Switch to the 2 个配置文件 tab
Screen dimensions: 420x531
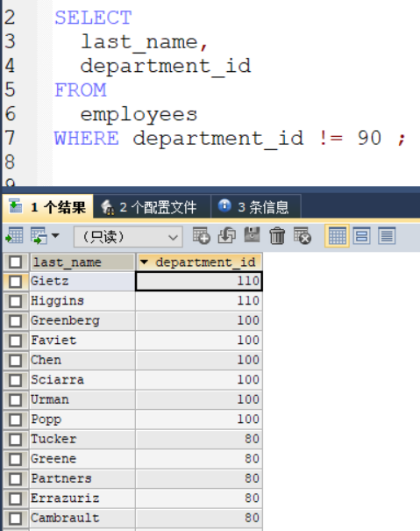pos(152,207)
